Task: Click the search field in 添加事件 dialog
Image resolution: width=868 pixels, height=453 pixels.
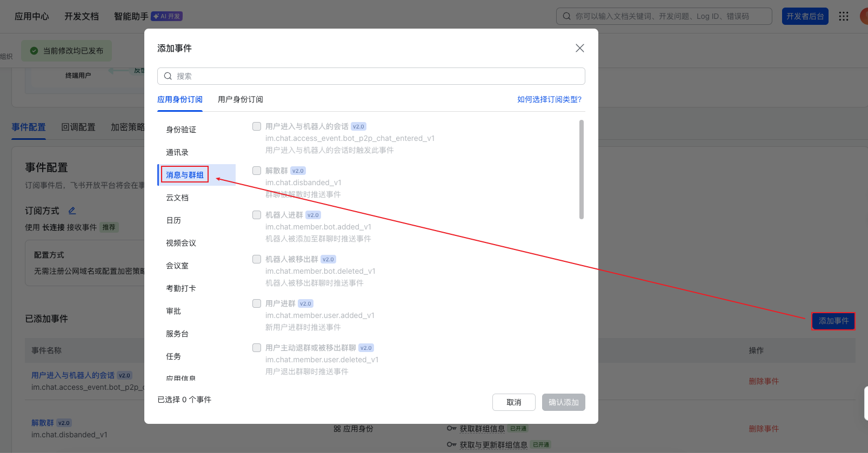Action: coord(371,76)
